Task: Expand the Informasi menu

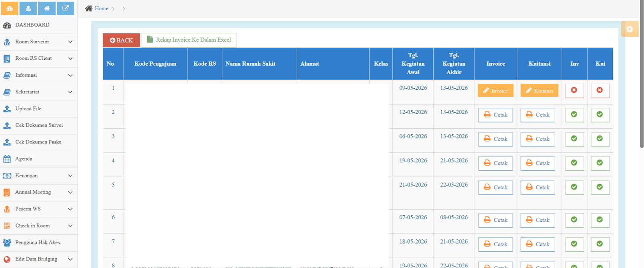Action: [x=39, y=75]
